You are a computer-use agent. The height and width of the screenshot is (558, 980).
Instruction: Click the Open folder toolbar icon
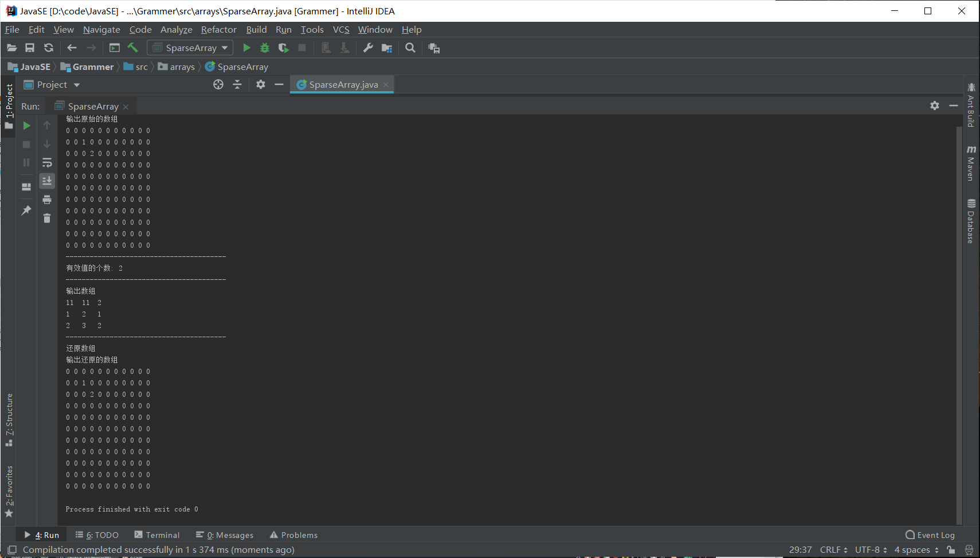pos(11,48)
